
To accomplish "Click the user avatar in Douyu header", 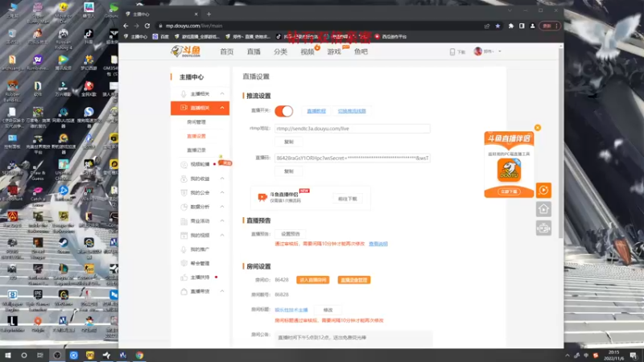I will click(x=477, y=51).
